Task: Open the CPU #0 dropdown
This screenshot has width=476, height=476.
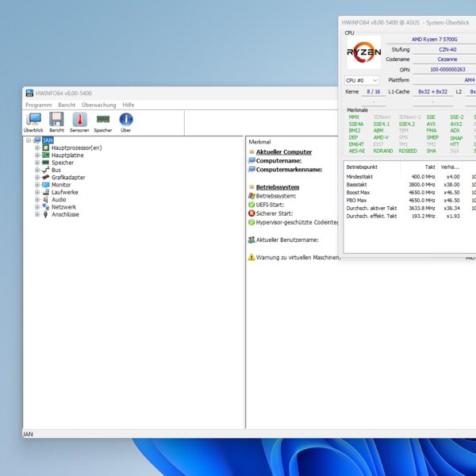Action: click(x=362, y=80)
